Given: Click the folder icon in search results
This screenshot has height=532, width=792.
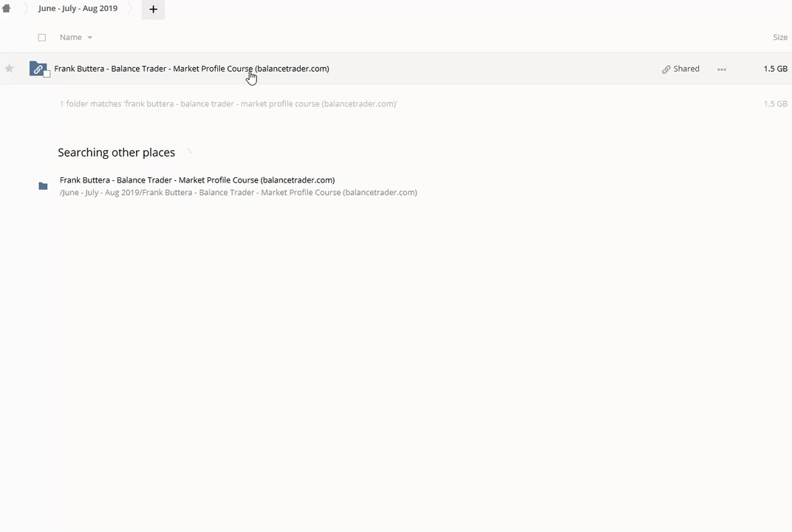Looking at the screenshot, I should (x=43, y=186).
